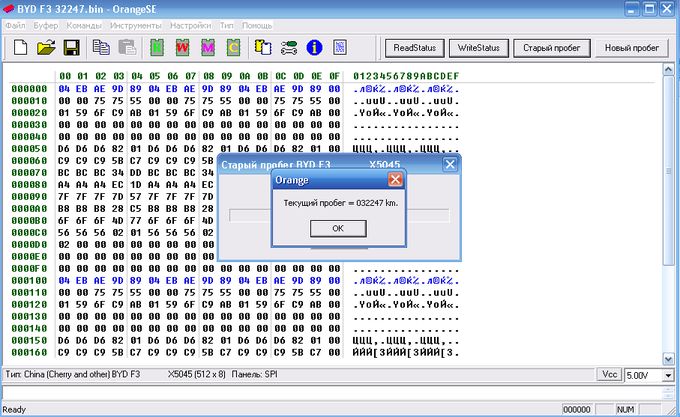Click the column header 0F
The height and width of the screenshot is (417, 680).
[x=334, y=76]
